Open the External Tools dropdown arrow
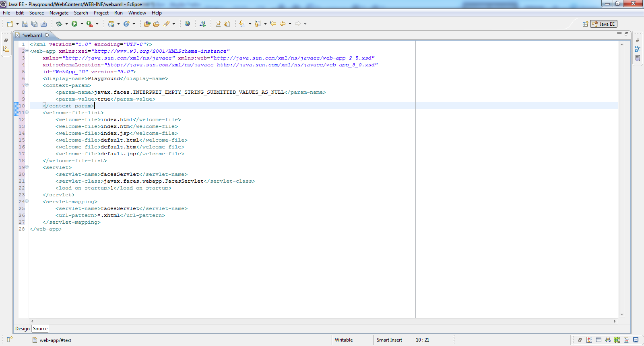The width and height of the screenshot is (644, 346). 97,24
